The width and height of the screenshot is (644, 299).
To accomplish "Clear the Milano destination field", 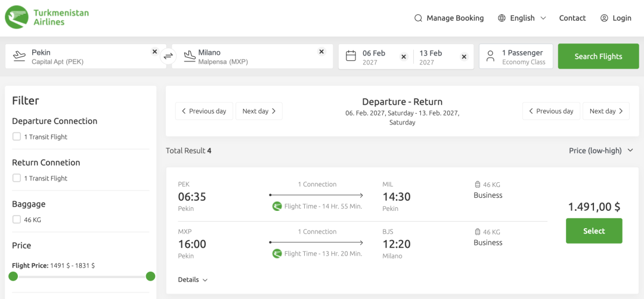I will 321,52.
